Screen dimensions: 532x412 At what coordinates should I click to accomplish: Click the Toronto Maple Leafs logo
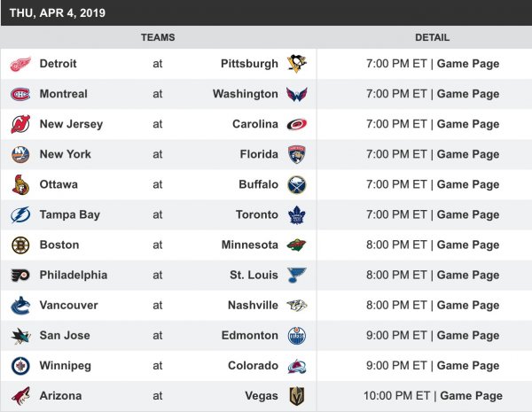pyautogui.click(x=296, y=214)
